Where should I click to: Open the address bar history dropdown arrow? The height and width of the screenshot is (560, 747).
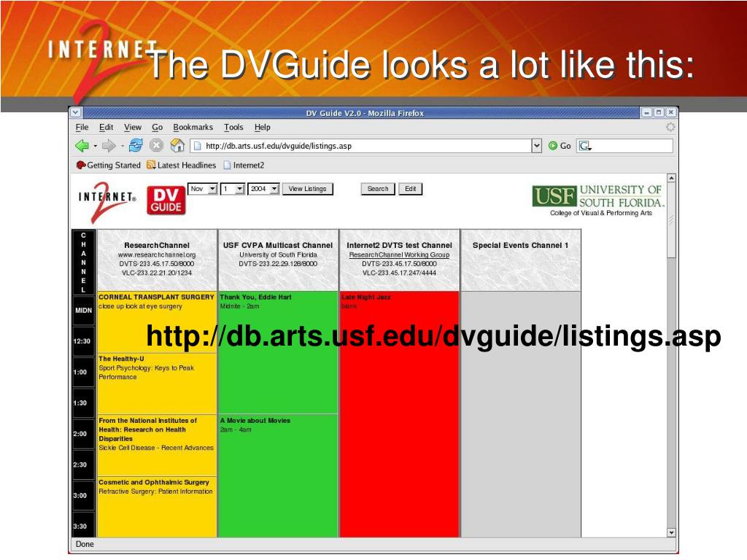(537, 146)
